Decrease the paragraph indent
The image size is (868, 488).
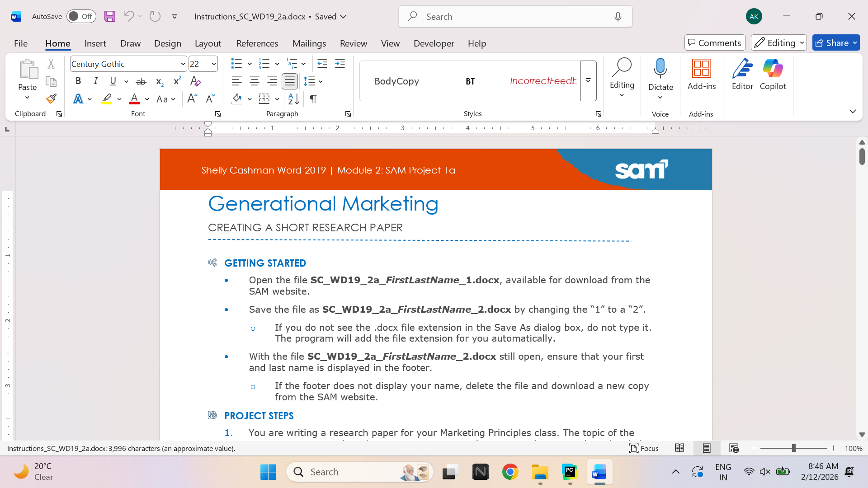[x=322, y=64]
